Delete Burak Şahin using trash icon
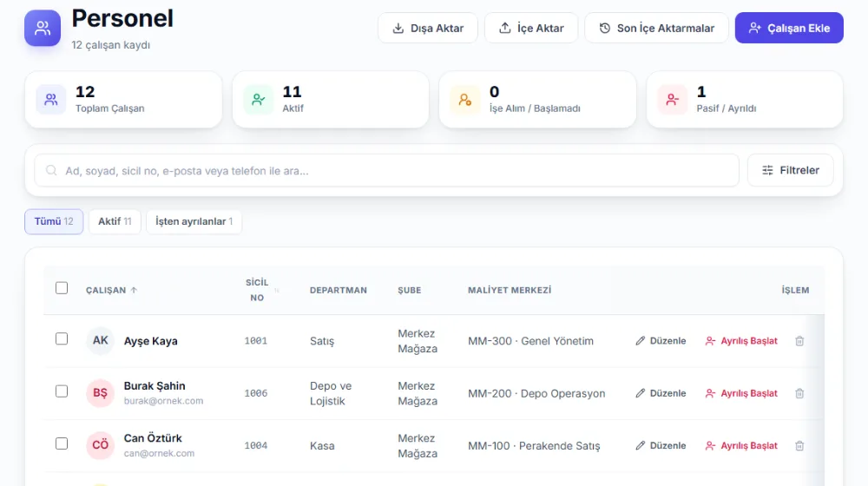Viewport: 868px width, 486px height. [x=799, y=393]
